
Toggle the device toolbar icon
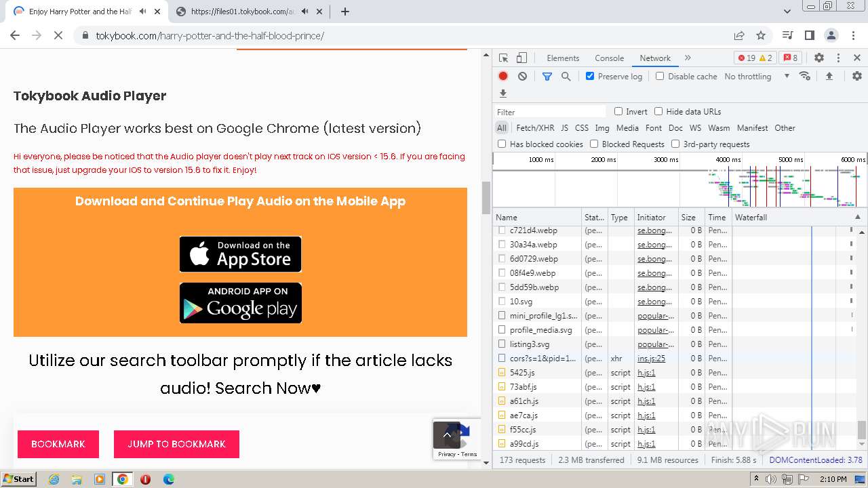tap(521, 58)
